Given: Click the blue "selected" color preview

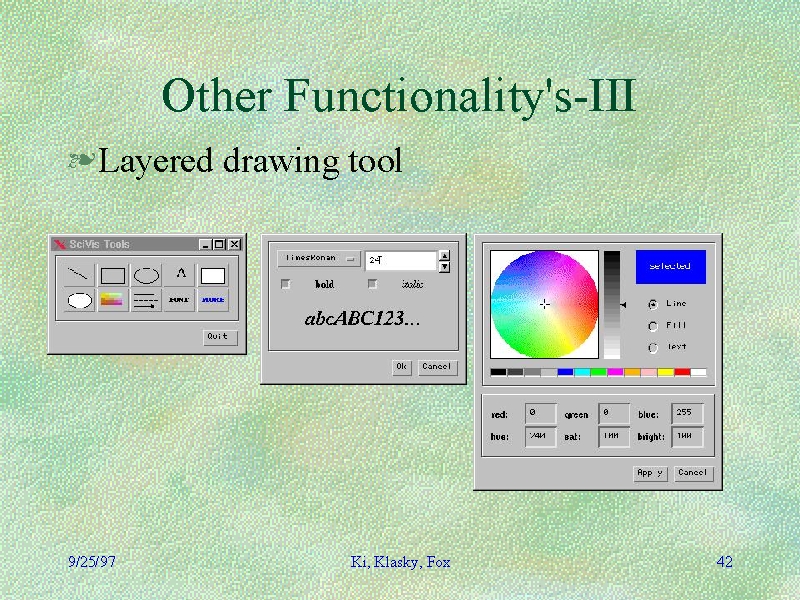Looking at the screenshot, I should (x=670, y=266).
